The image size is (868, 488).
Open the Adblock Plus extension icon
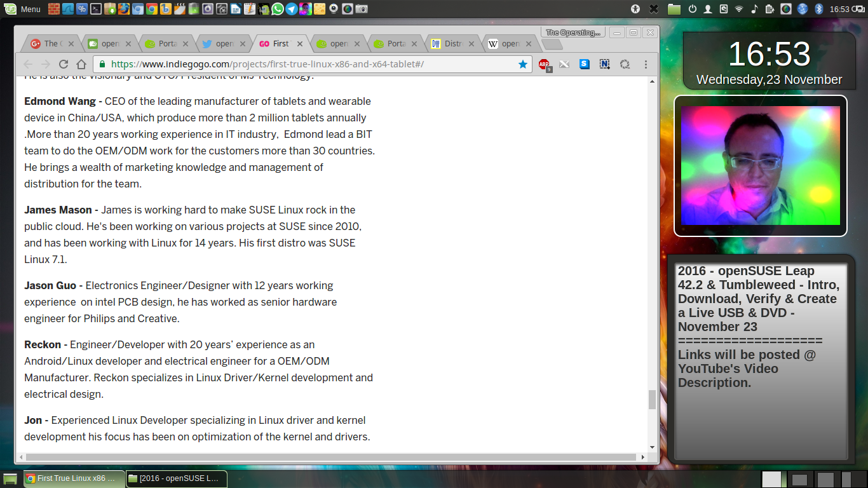pyautogui.click(x=544, y=64)
